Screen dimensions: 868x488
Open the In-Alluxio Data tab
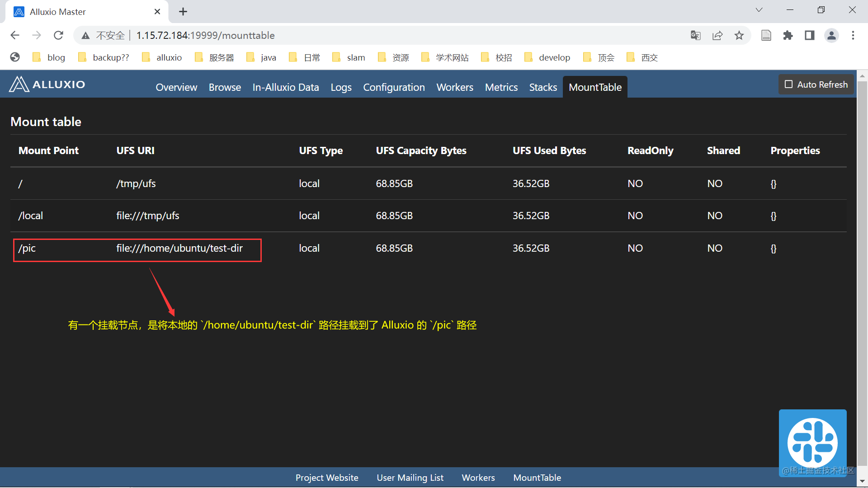point(286,87)
